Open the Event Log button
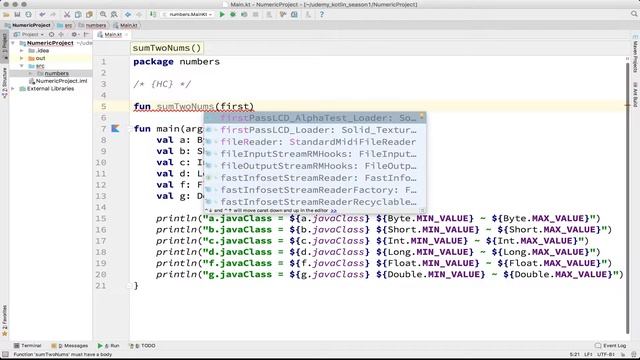The image size is (640, 360). coord(611,346)
